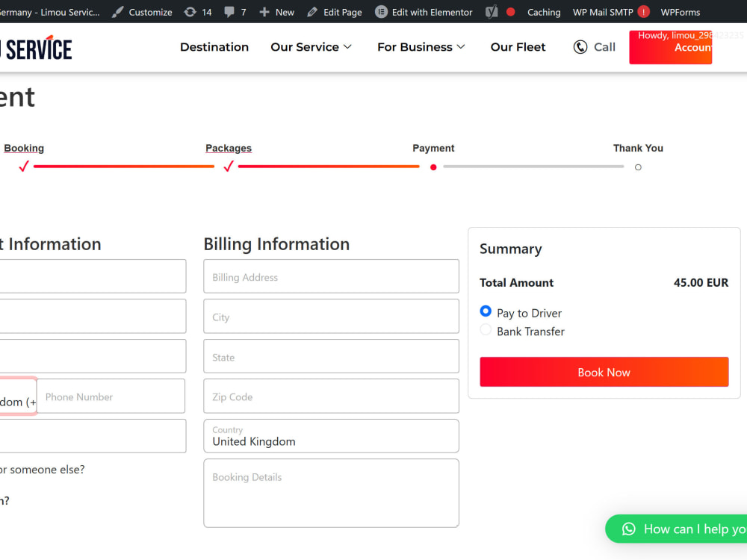Switch to the Booking step tab
747x560 pixels.
(23, 148)
